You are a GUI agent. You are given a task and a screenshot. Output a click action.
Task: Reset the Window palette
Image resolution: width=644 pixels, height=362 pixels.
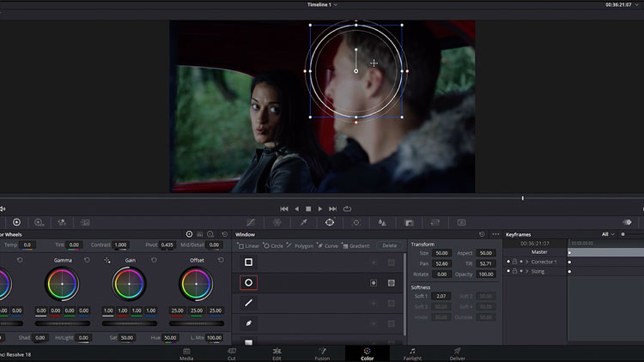pos(482,234)
